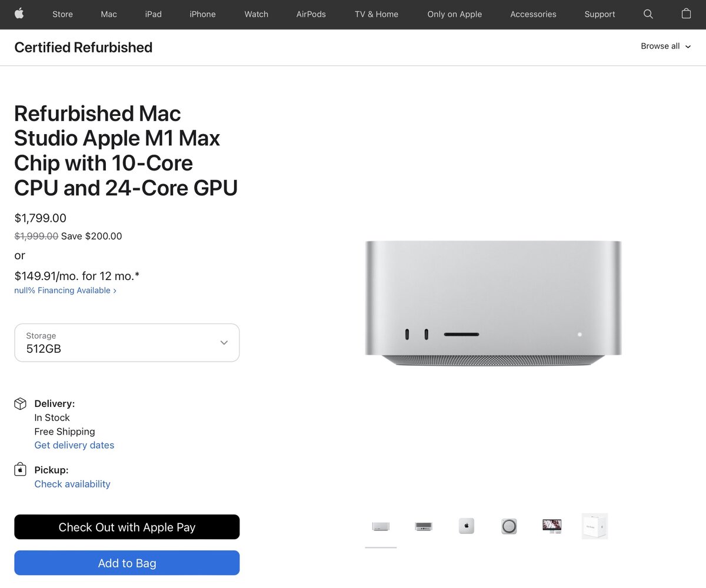706x588 pixels.
Task: Go to the AirPods menu item
Action: [311, 14]
